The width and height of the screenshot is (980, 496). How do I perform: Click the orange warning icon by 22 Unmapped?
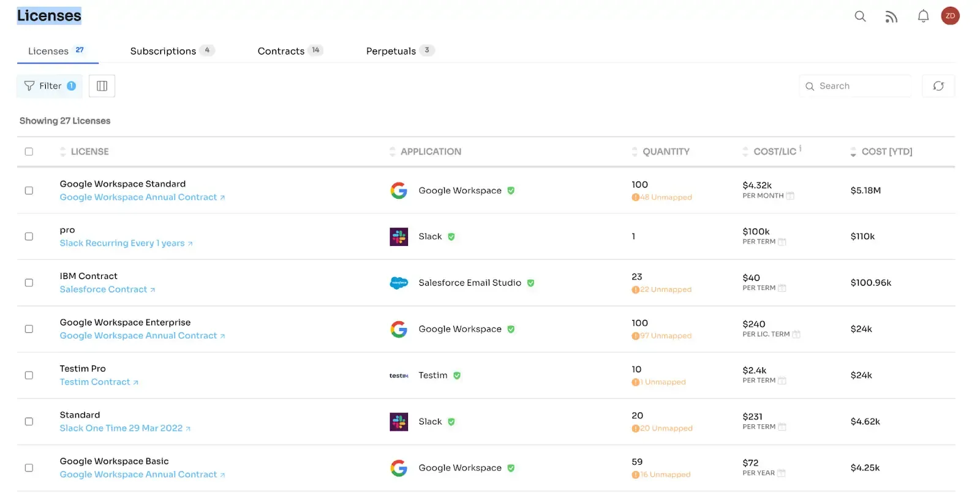(x=635, y=290)
